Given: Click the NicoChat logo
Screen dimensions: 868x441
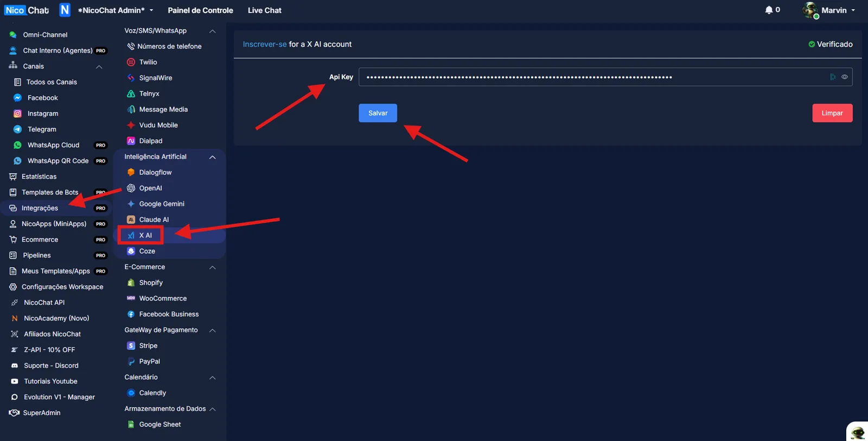Looking at the screenshot, I should (27, 10).
